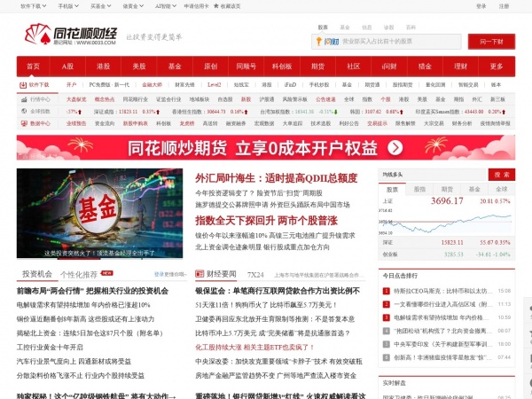Click the 搜索 button in side panel
The height and width of the screenshot is (399, 532).
point(502,175)
